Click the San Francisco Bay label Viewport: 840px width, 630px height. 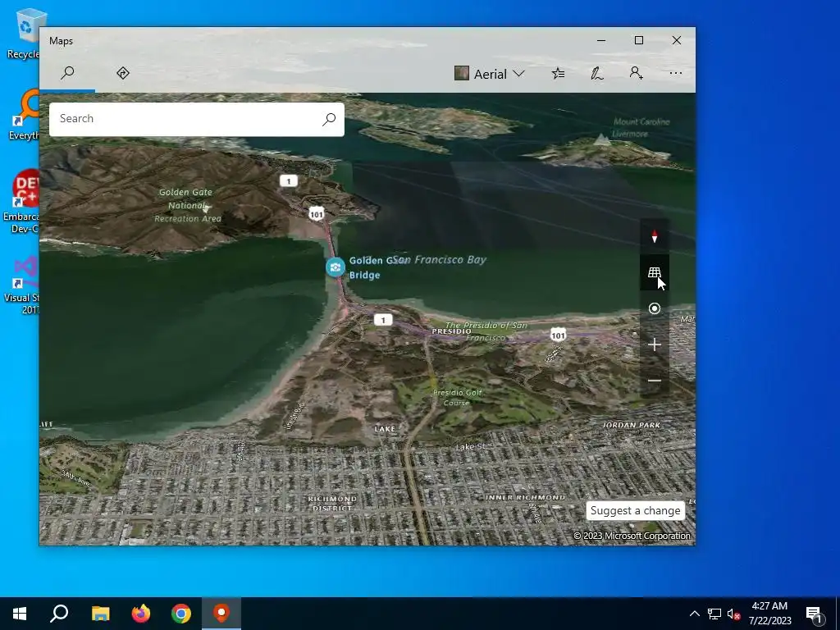[441, 260]
